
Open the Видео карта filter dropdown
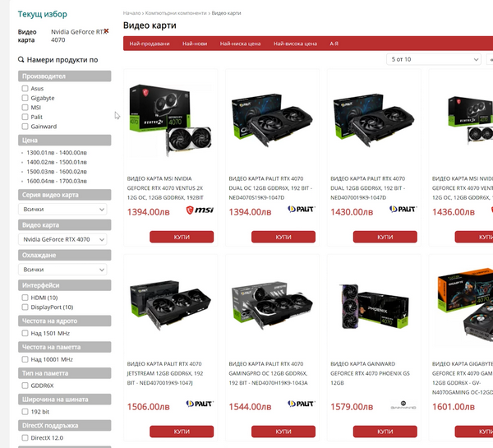click(63, 239)
